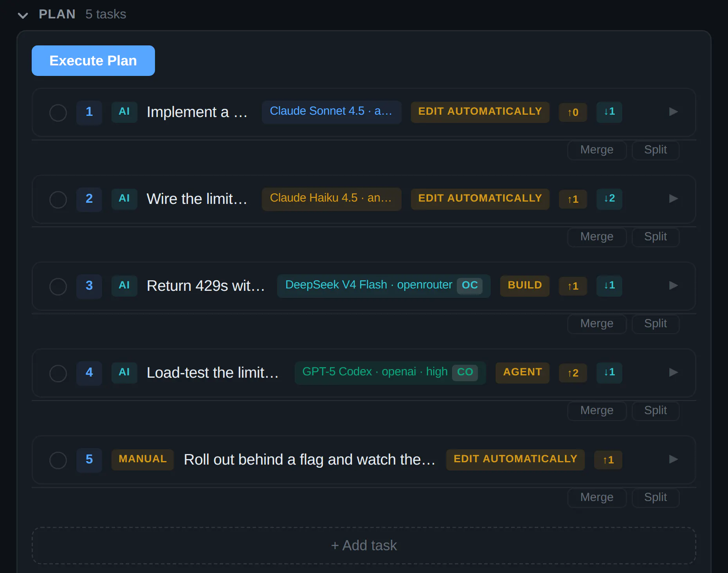
Task: Click Split below task 2
Action: (656, 237)
